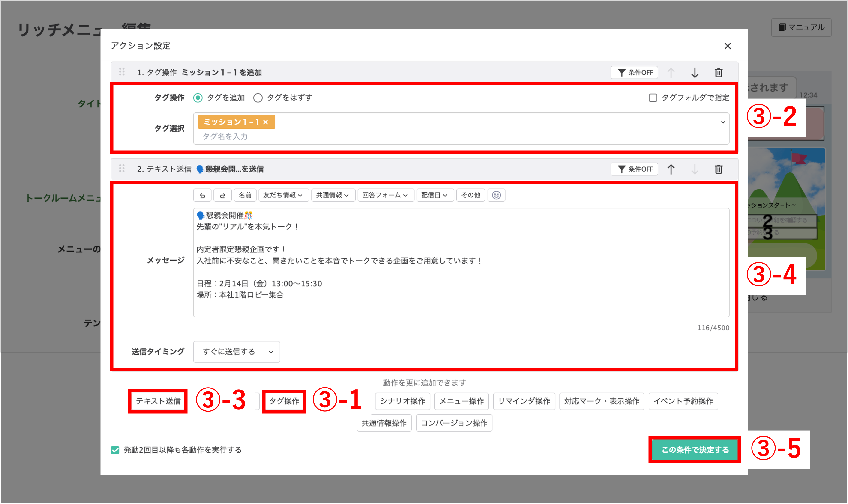Enable the タグフォルダで指定 checkbox

tap(653, 98)
